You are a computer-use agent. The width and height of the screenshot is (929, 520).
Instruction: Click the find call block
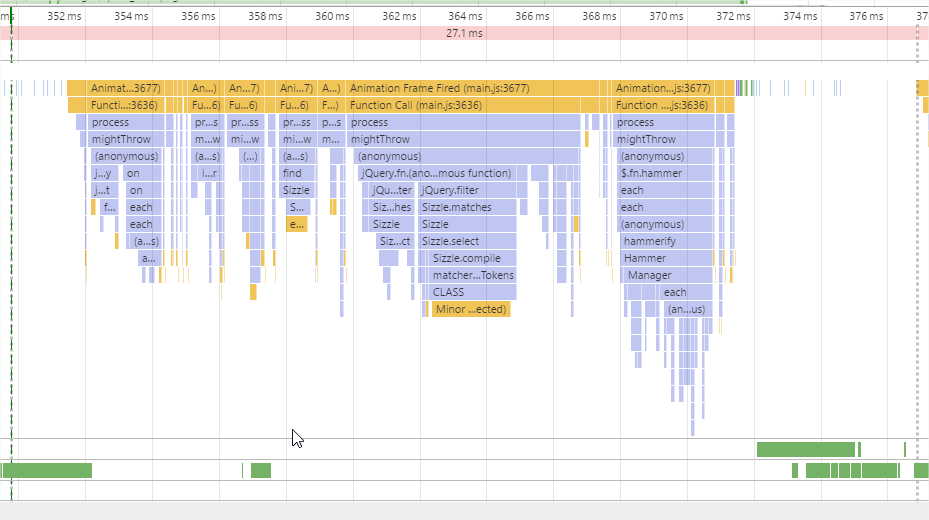point(297,173)
